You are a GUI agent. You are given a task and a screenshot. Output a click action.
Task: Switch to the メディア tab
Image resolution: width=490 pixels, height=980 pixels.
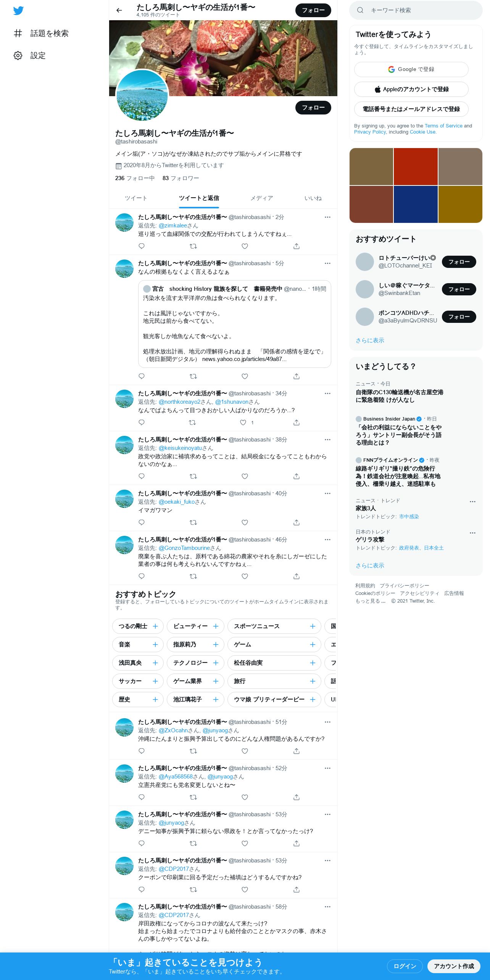(x=262, y=198)
